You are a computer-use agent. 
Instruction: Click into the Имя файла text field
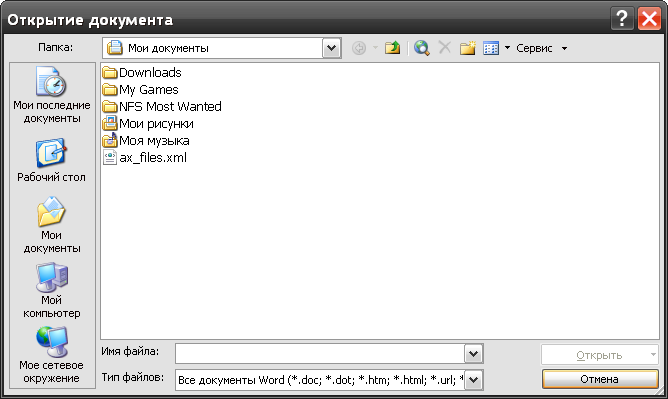coord(320,353)
